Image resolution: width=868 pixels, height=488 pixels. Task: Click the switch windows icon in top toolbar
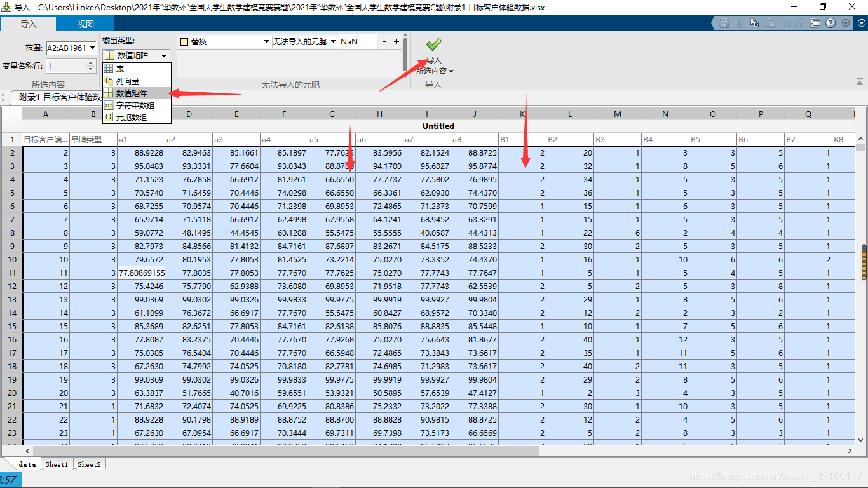coord(815,23)
